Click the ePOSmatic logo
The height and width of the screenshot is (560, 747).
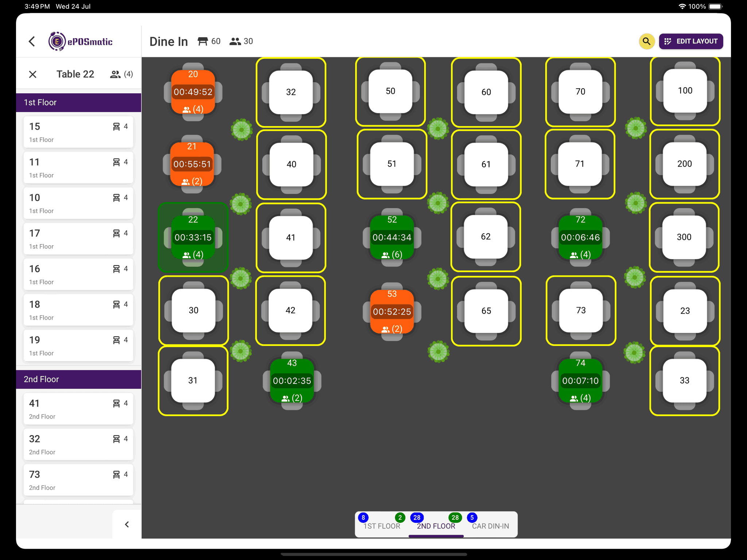[81, 41]
